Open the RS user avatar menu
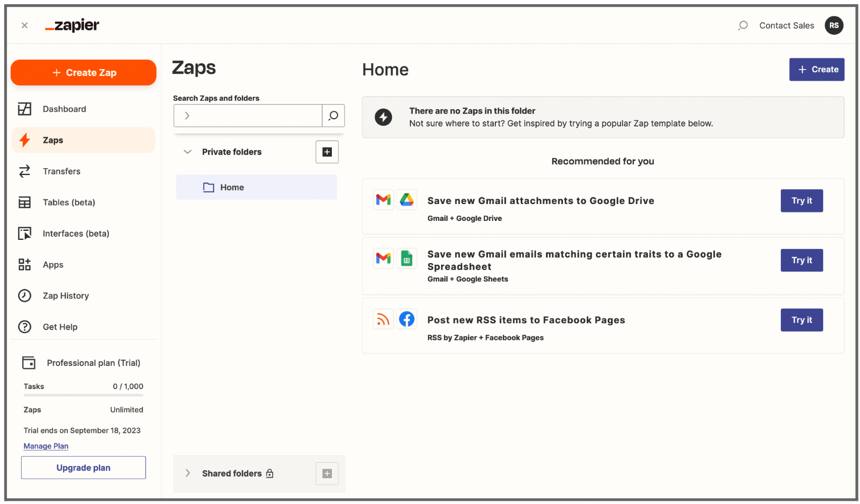The image size is (860, 504). click(834, 25)
